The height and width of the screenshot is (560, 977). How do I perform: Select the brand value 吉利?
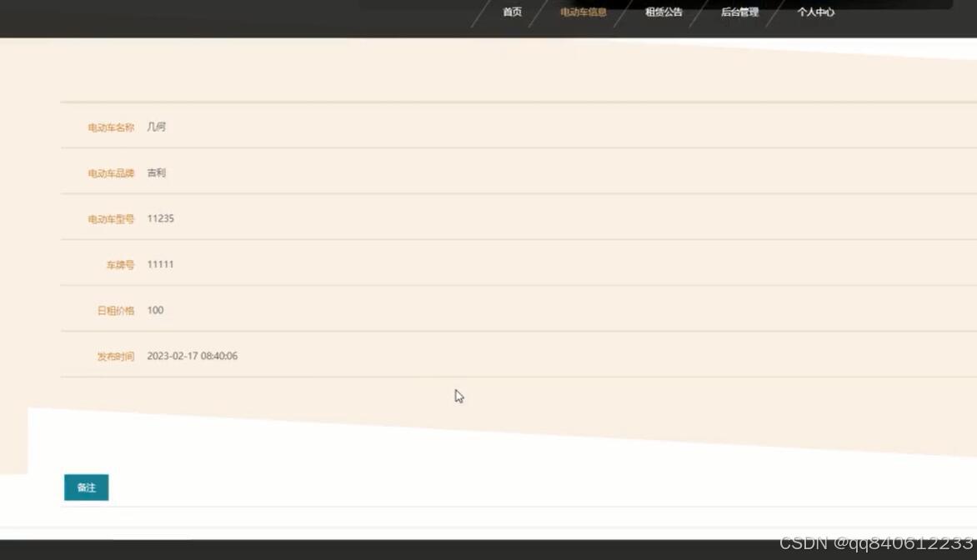(x=157, y=172)
